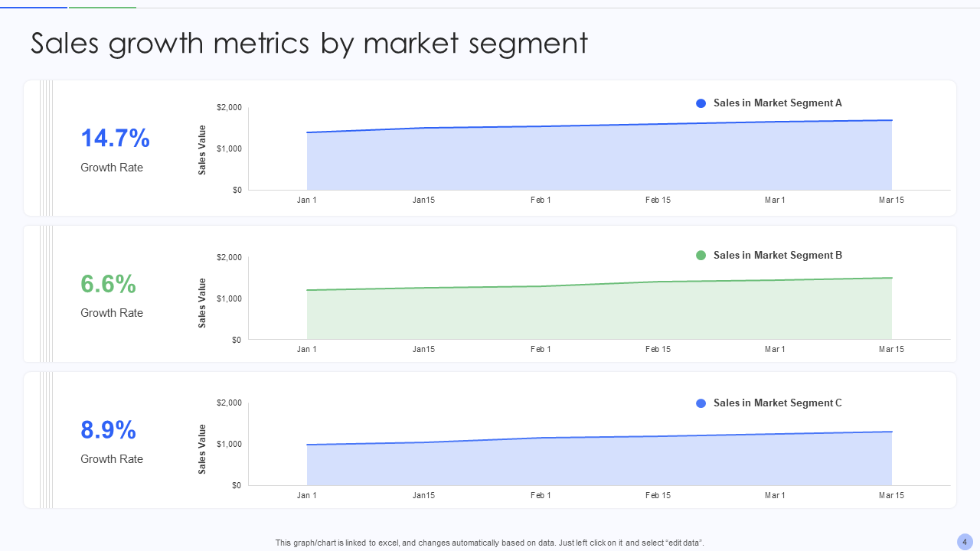This screenshot has height=551, width=980.
Task: Click the $1,000 axis label in Segment C chart
Action: point(229,445)
